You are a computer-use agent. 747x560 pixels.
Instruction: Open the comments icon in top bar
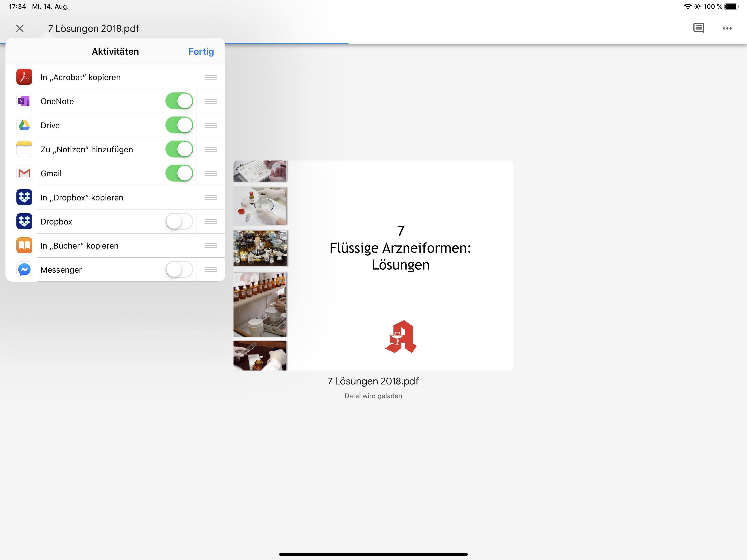point(698,28)
